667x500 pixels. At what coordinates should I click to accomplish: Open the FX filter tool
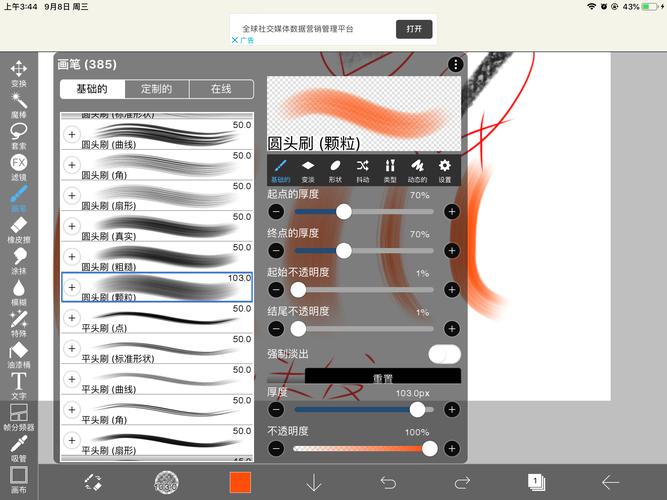coord(18,164)
